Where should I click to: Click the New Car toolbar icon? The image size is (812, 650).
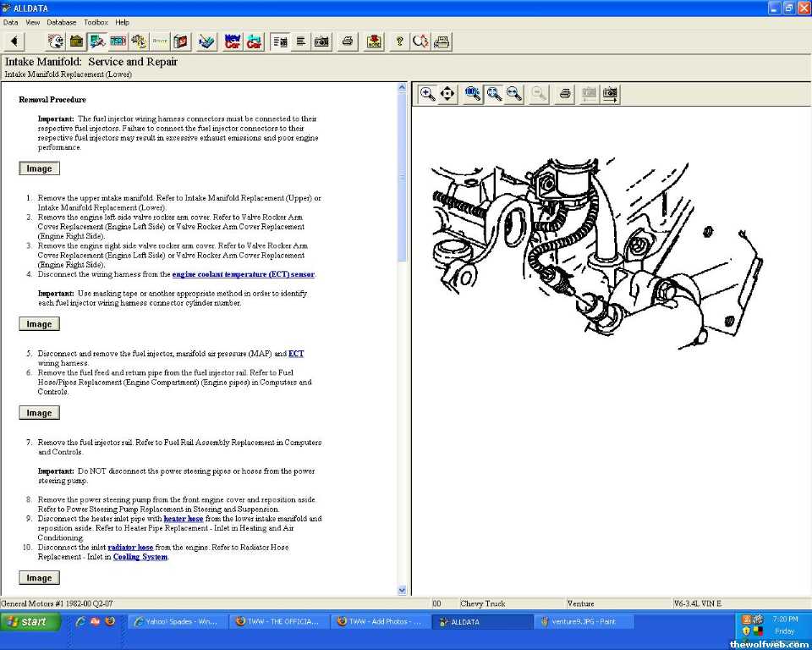coord(233,41)
